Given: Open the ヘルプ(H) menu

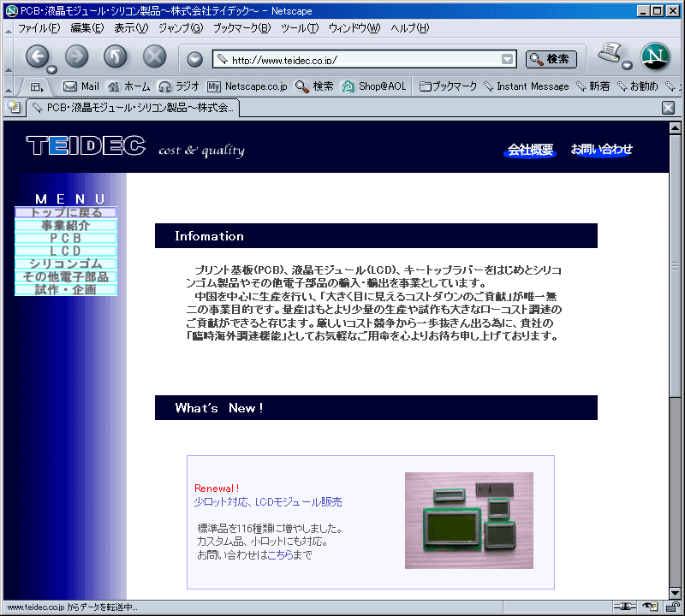Looking at the screenshot, I should (410, 28).
